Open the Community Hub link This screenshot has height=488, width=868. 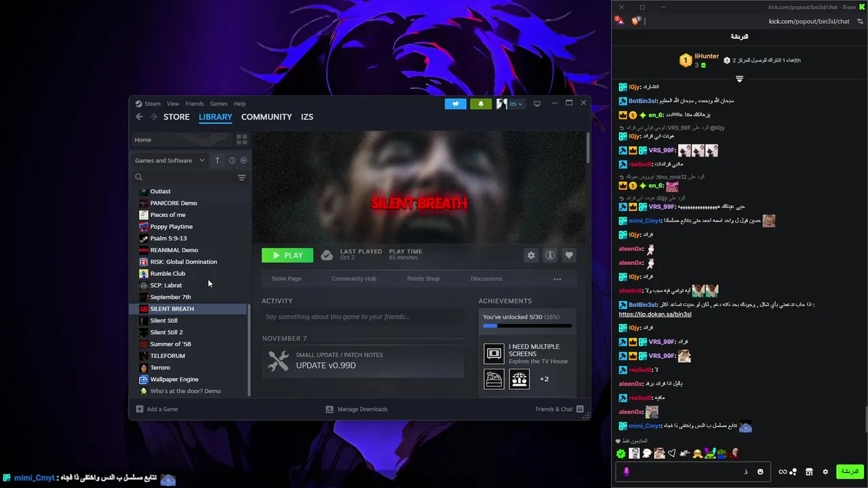point(354,279)
